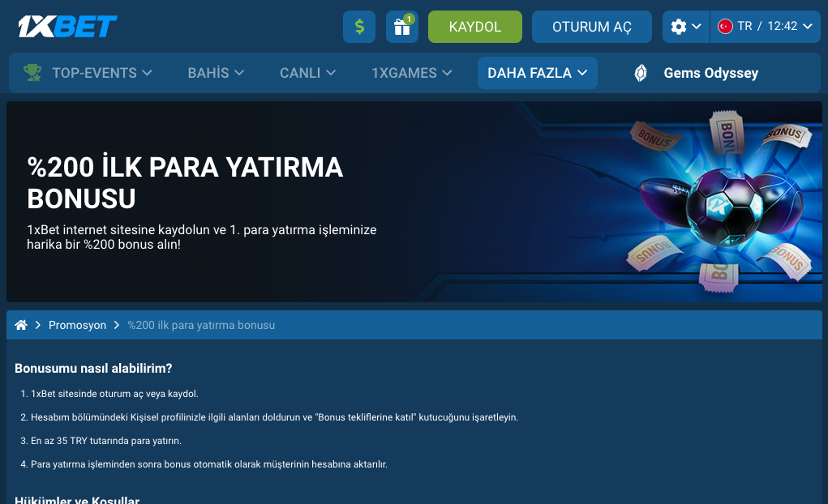Open the DAHA FAZLA menu

(538, 73)
